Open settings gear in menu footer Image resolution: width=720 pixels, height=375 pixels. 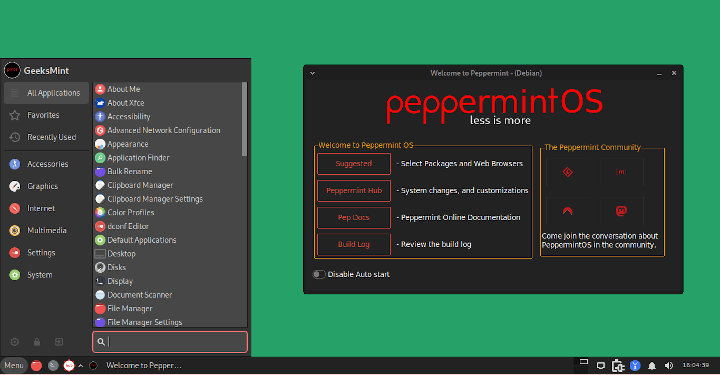pyautogui.click(x=15, y=342)
